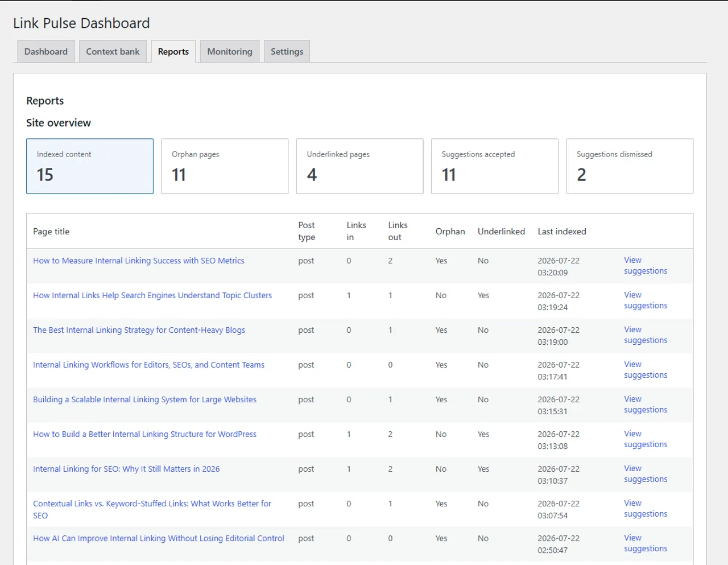View suggestions for WordPress structure post
This screenshot has width=728, height=565.
(646, 439)
